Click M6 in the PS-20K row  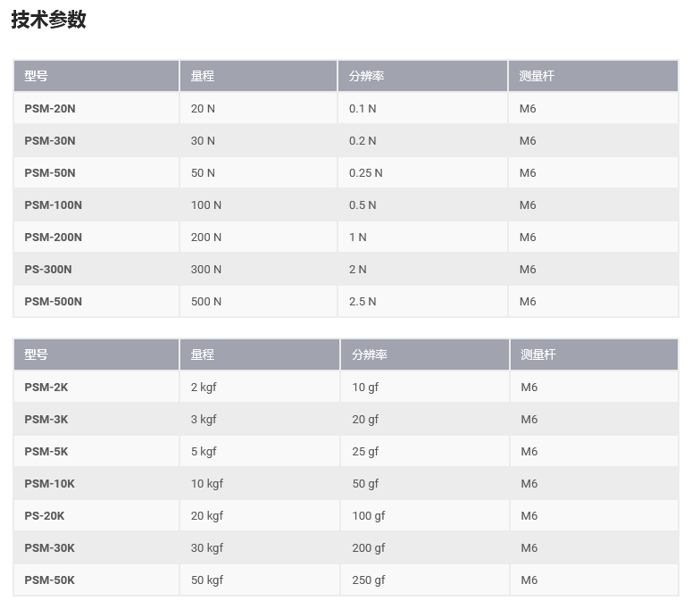coord(529,516)
